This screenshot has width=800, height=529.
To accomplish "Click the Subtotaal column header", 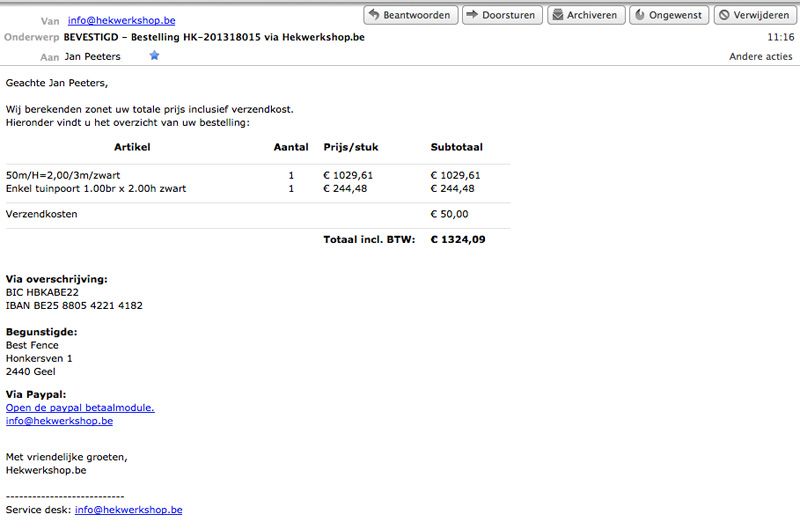I will [x=457, y=147].
